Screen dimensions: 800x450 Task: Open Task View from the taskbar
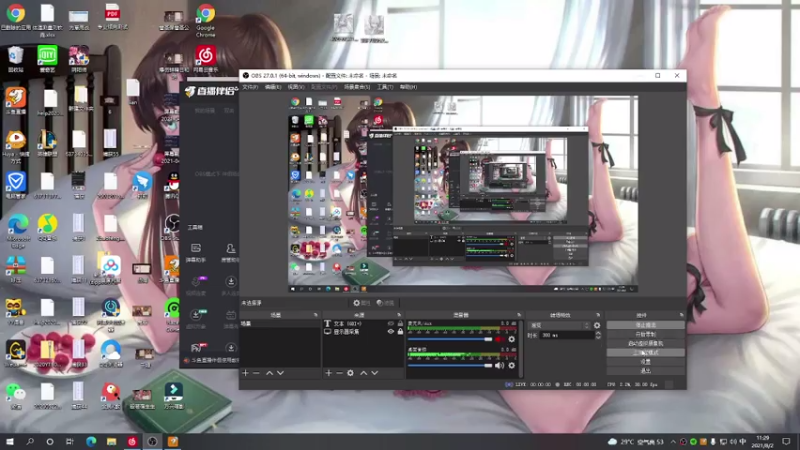[70, 441]
